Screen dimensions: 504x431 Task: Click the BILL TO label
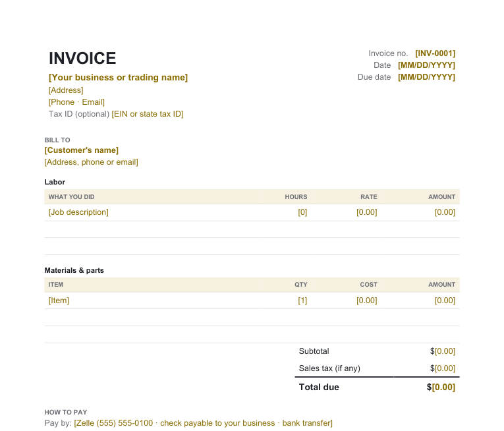coord(57,140)
